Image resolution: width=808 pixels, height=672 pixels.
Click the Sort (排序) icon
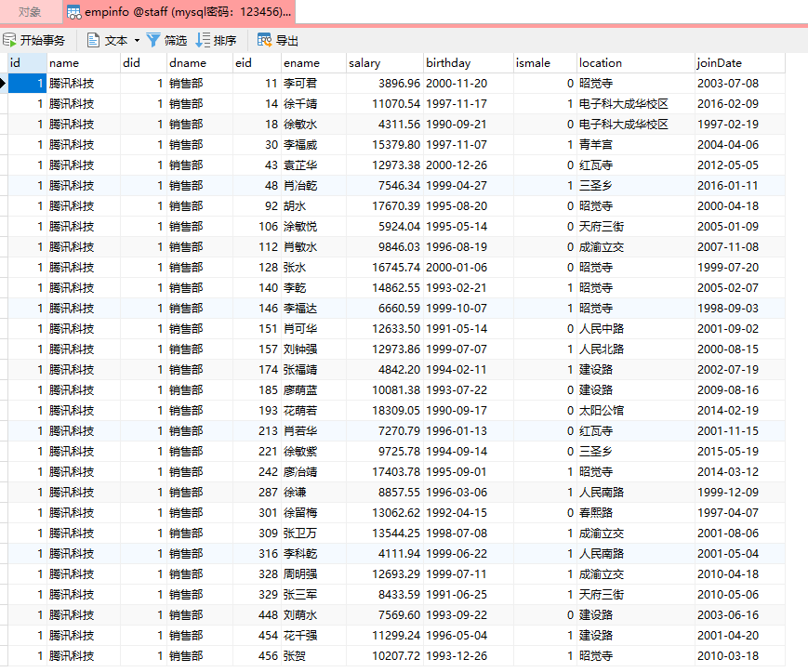pyautogui.click(x=203, y=40)
